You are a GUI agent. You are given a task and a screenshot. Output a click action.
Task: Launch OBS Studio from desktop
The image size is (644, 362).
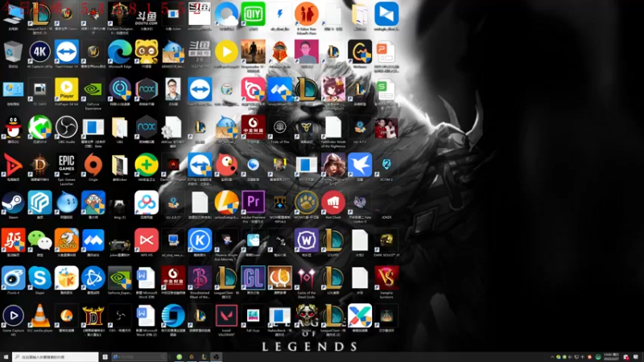click(x=67, y=127)
